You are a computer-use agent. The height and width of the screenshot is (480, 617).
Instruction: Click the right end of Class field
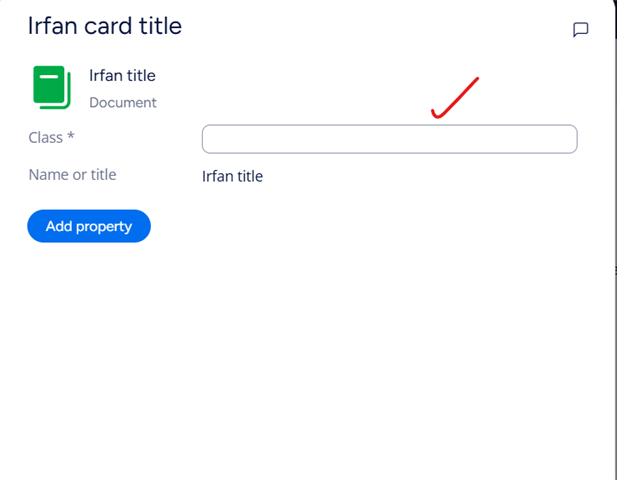coord(567,139)
